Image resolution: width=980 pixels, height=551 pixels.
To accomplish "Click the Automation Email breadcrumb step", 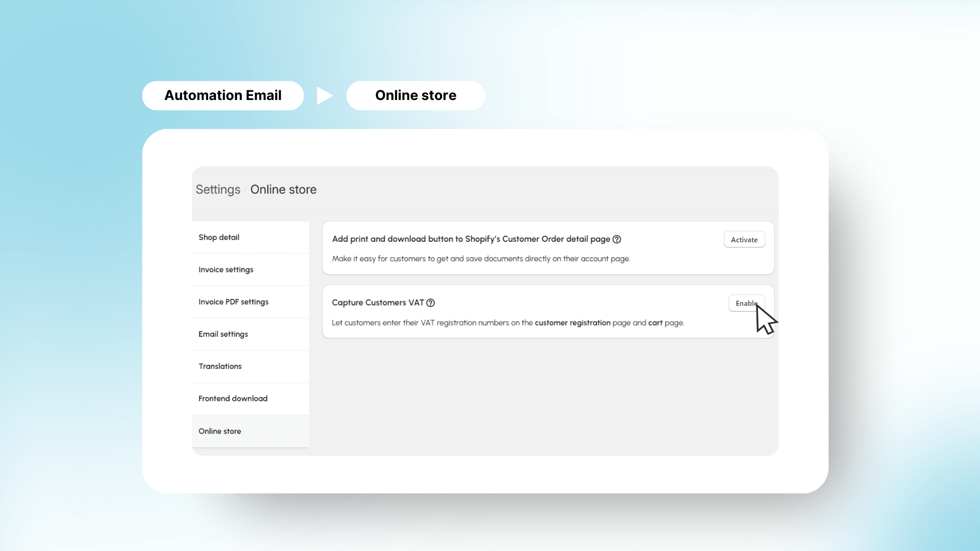I will coord(223,95).
